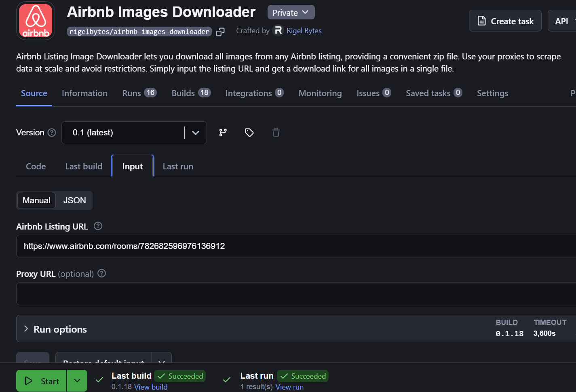Click the Proxy URL input field

tap(296, 294)
